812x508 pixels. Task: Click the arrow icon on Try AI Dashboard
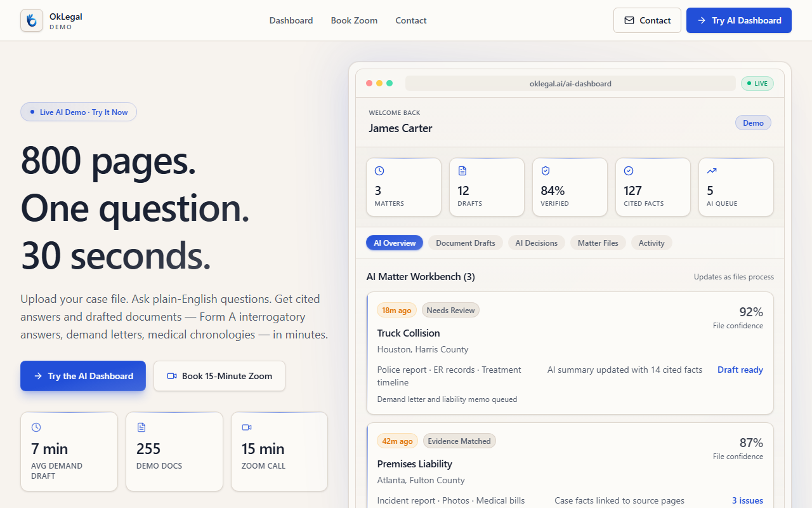[702, 20]
